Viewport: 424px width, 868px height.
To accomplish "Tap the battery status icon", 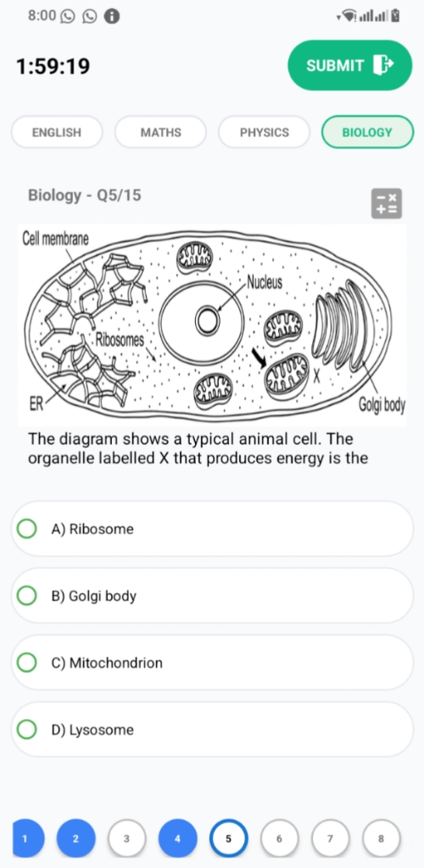I will pyautogui.click(x=394, y=16).
